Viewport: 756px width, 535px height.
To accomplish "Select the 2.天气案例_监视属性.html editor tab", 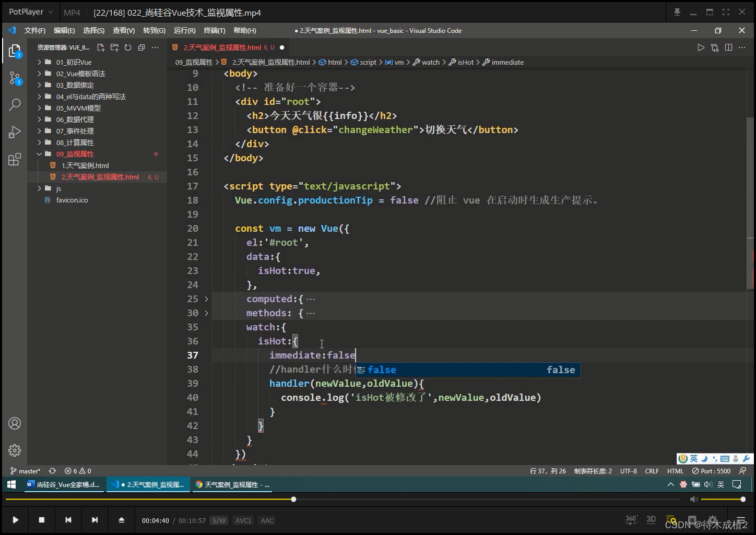I will (x=228, y=47).
